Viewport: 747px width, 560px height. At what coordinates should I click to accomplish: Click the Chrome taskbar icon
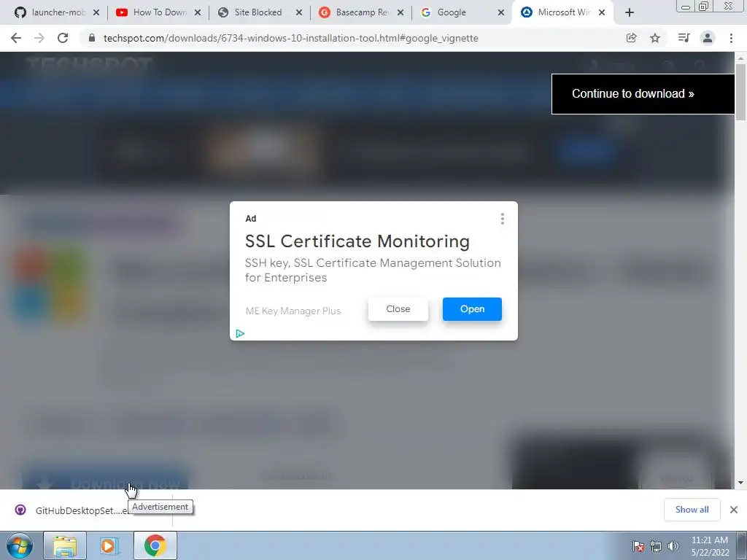(x=155, y=545)
